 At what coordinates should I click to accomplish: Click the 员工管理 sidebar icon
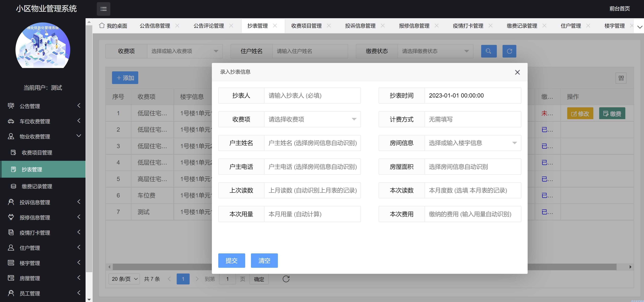tap(11, 293)
